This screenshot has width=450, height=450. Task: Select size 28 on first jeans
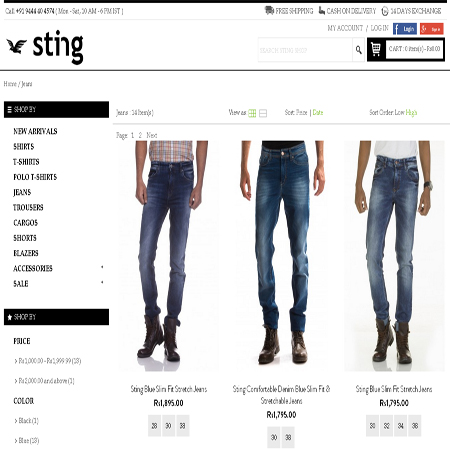[154, 426]
